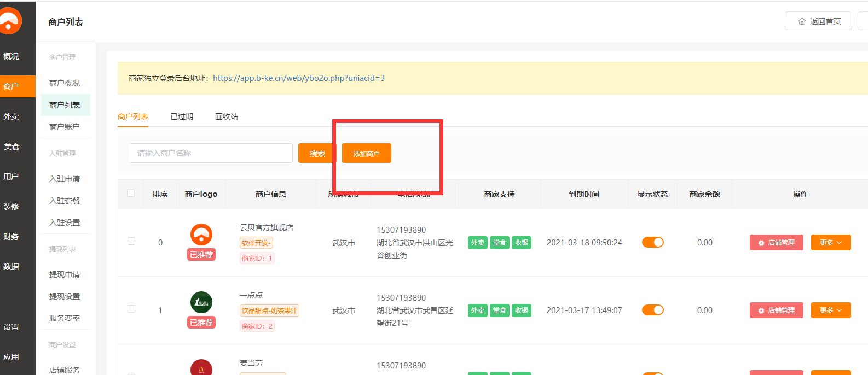This screenshot has height=375, width=868.
Task: Open 入驻套餐 submenu item
Action: 65,201
